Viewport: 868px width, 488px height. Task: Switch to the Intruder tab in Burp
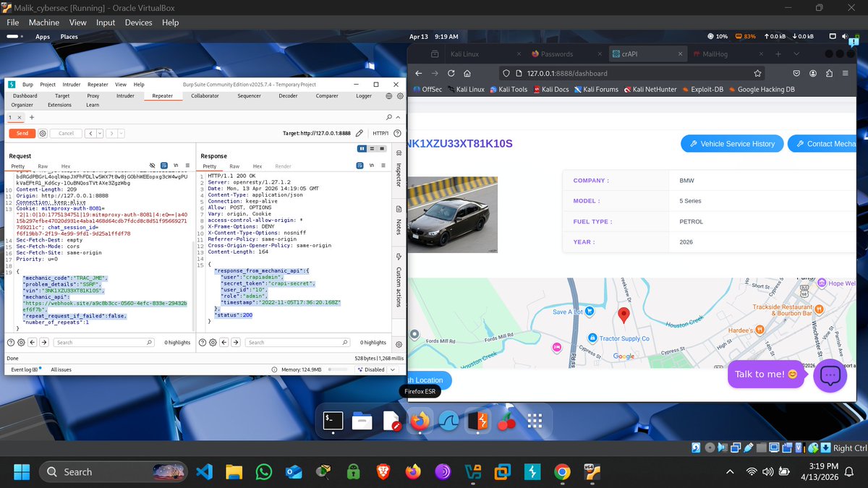tap(125, 95)
